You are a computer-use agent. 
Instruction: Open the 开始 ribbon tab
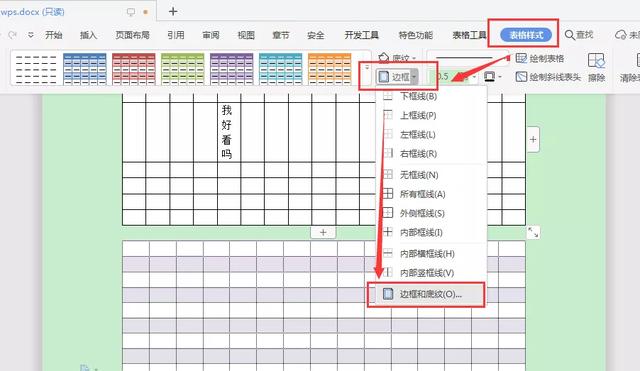click(53, 35)
